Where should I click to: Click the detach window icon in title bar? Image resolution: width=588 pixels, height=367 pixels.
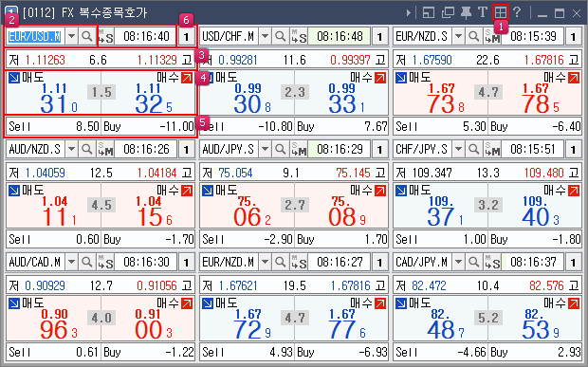448,12
